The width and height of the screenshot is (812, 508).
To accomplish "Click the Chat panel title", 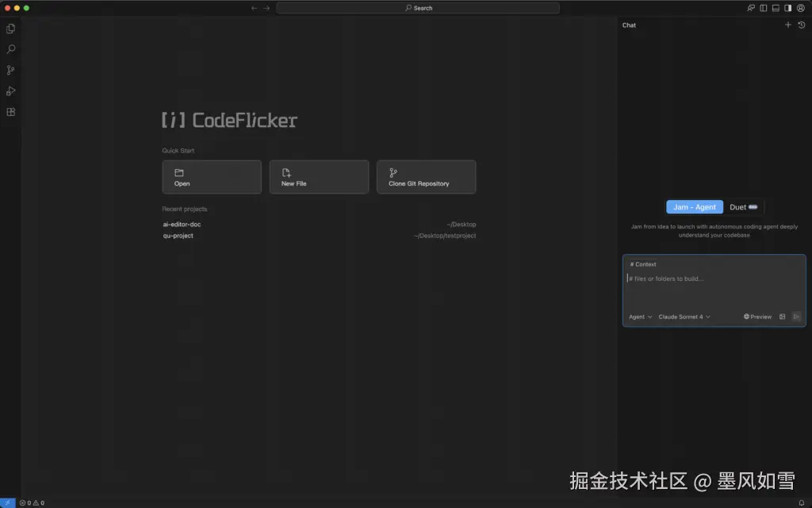I will point(629,25).
